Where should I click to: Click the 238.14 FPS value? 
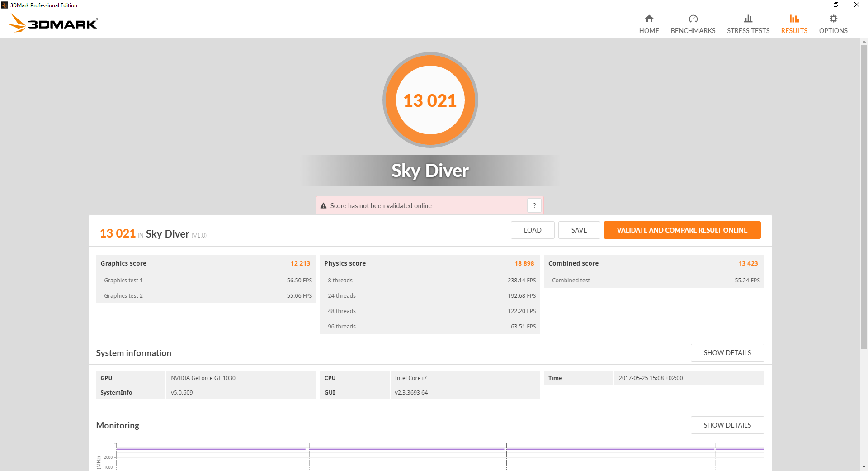(522, 281)
